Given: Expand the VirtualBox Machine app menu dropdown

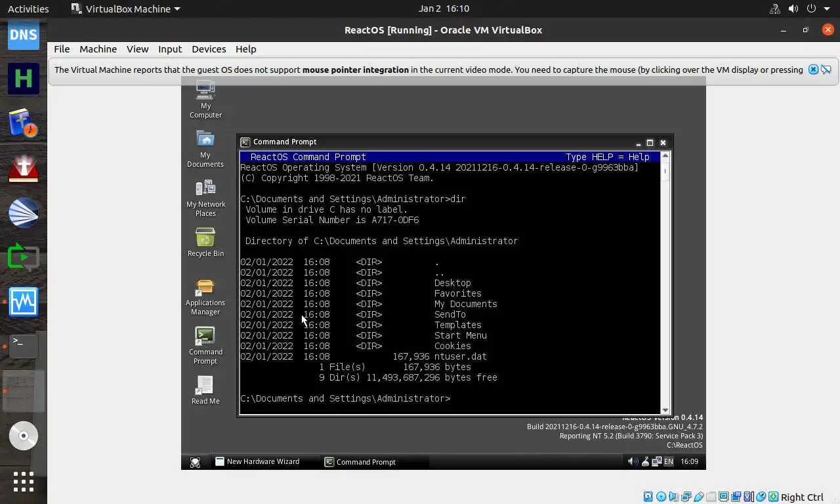Looking at the screenshot, I should [x=125, y=9].
